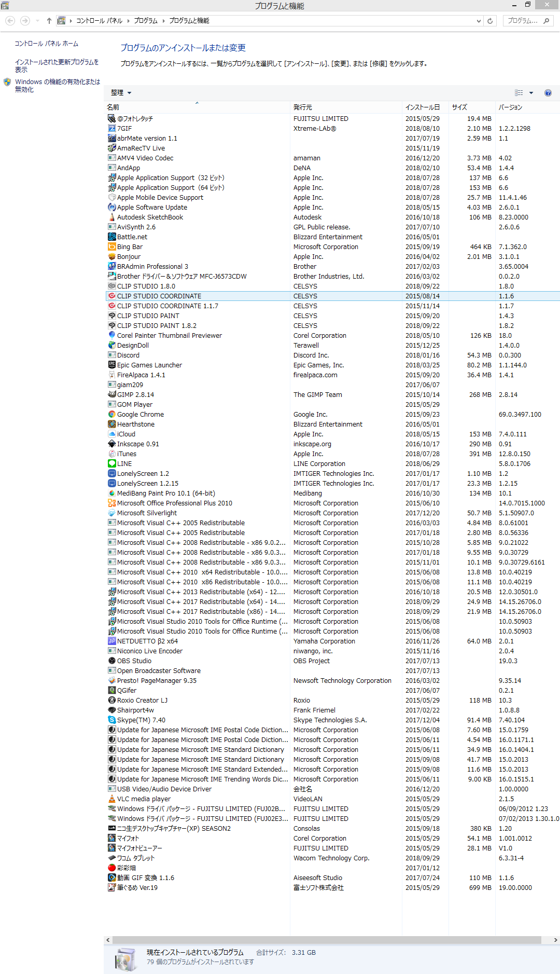The height and width of the screenshot is (974, 560).
Task: Click the コントロール パネル breadcrumb segment
Action: [99, 21]
